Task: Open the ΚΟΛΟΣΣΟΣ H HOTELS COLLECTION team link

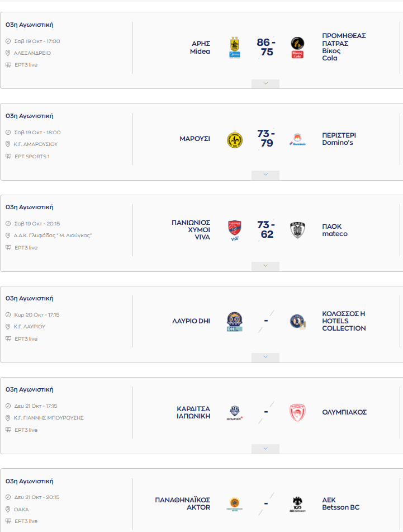Action: [x=344, y=321]
